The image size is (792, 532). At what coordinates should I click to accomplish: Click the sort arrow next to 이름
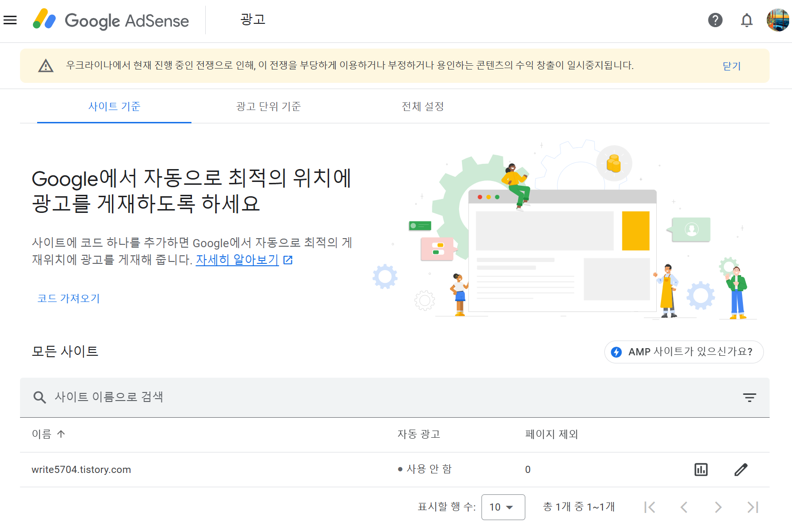click(x=61, y=434)
